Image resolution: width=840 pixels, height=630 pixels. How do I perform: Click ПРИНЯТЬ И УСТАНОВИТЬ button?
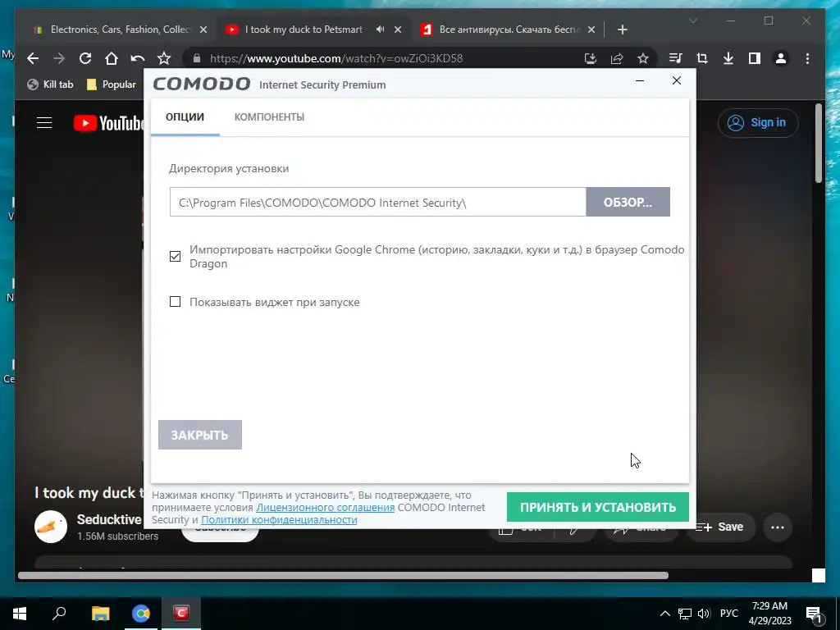point(598,507)
